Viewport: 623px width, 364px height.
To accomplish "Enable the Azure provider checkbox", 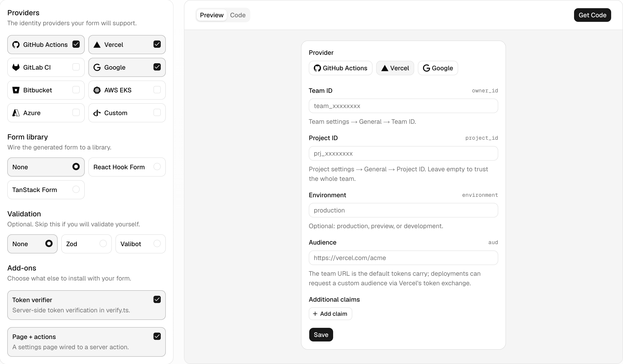I will click(76, 112).
